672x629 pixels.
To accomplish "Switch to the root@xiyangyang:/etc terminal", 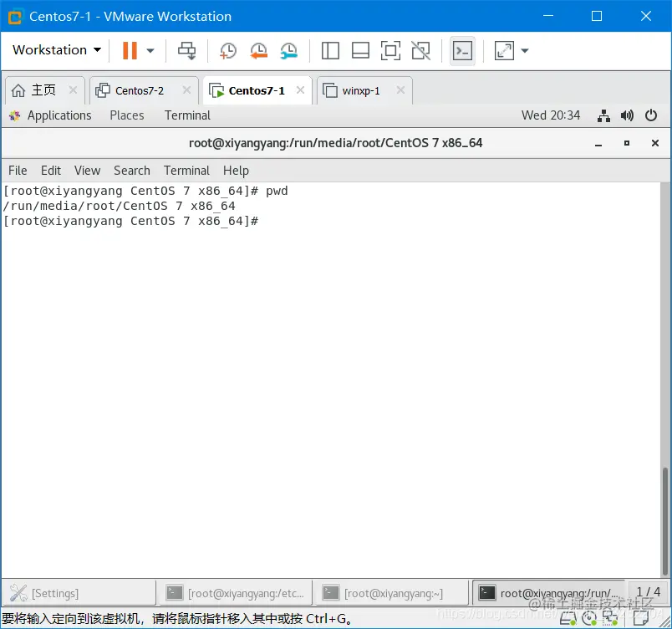I will pyautogui.click(x=235, y=593).
